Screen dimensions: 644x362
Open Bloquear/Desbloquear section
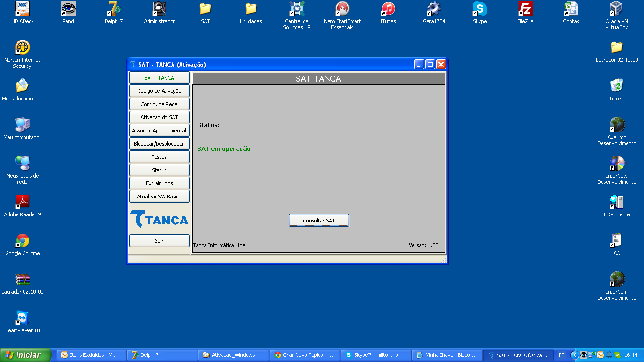(x=159, y=144)
